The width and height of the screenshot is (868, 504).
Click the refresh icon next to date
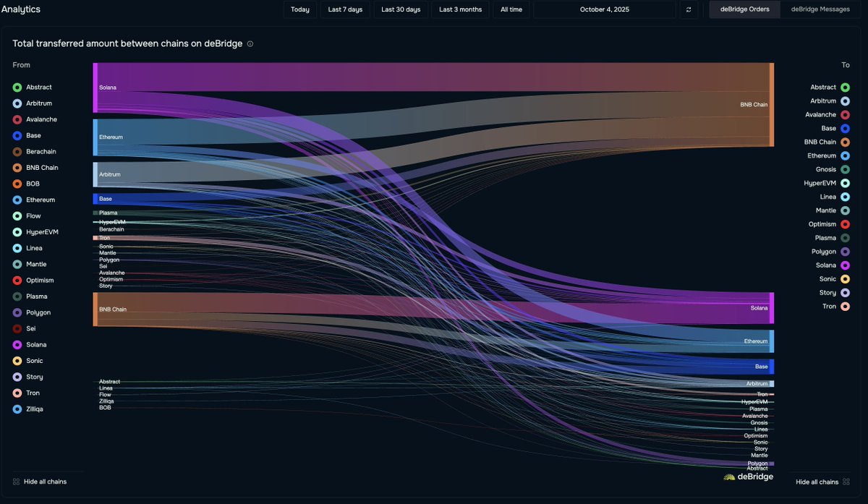click(689, 9)
